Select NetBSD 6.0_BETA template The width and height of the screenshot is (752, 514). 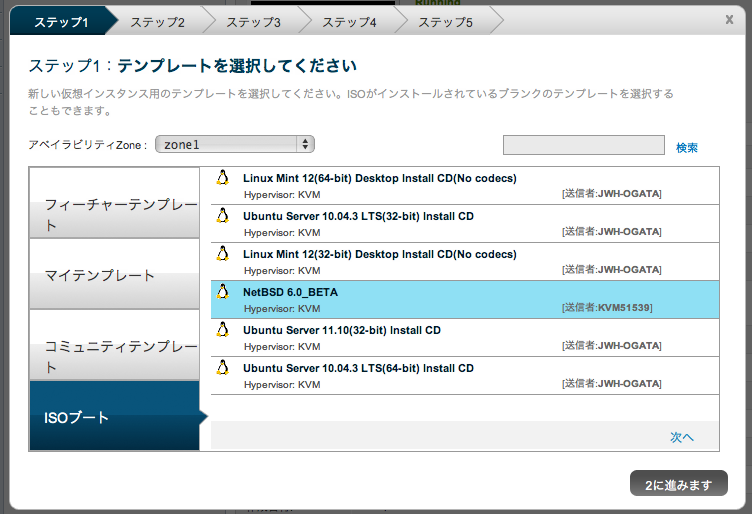(465, 300)
